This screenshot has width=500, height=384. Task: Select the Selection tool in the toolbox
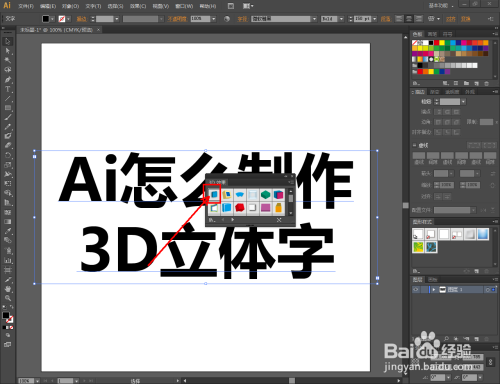[x=8, y=42]
